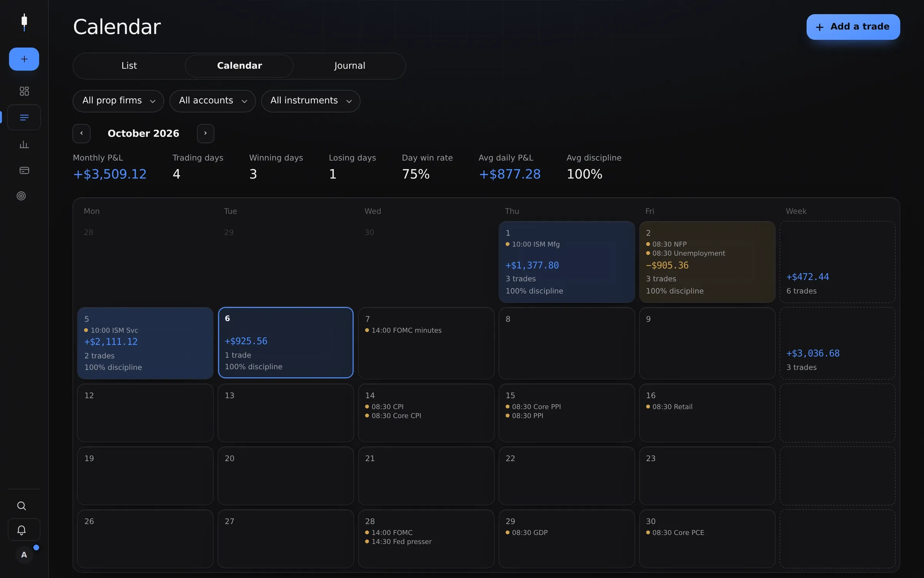Image resolution: width=924 pixels, height=578 pixels.
Task: Expand the All prop firms dropdown
Action: 118,101
